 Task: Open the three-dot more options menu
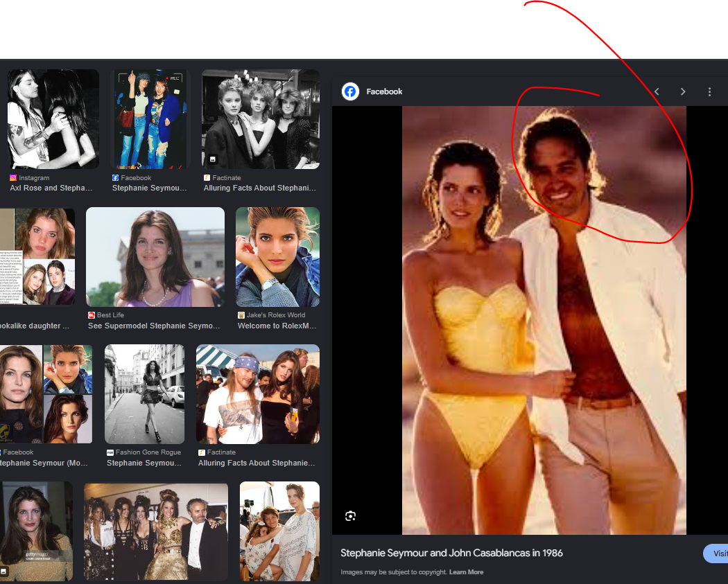(709, 92)
